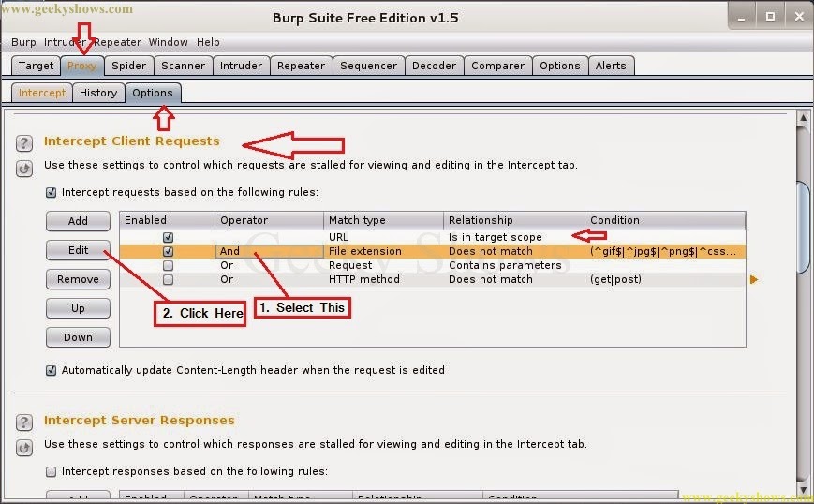
Task: Click the Match type column header
Action: (384, 220)
